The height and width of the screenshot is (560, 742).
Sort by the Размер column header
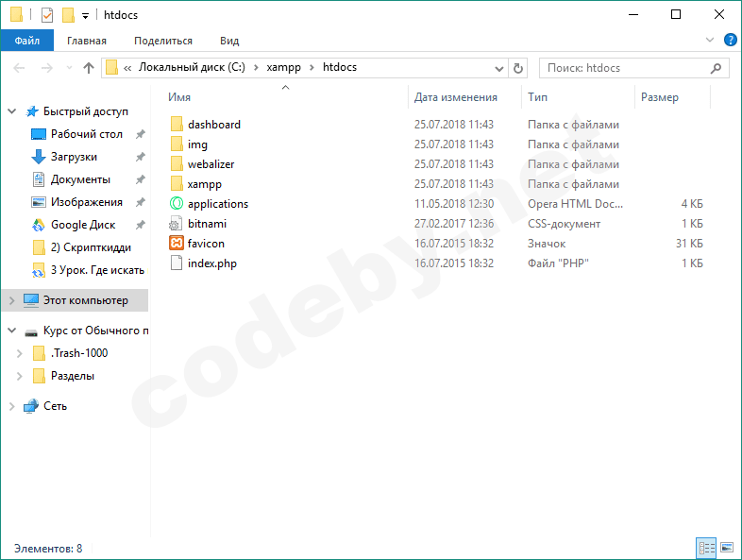[660, 97]
